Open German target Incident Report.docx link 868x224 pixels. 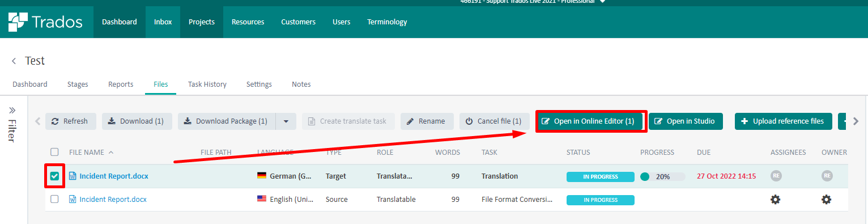pyautogui.click(x=114, y=176)
